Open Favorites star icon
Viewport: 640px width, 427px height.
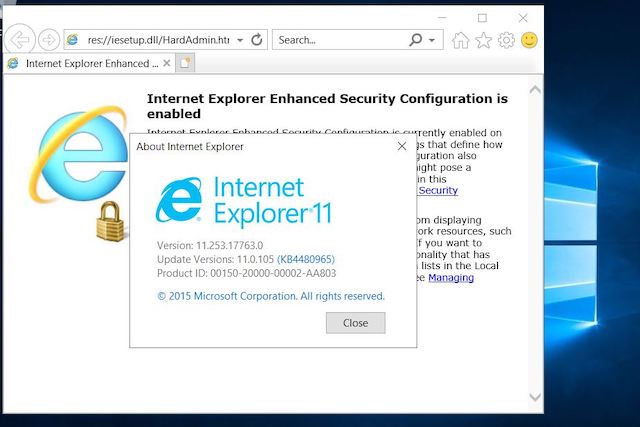484,40
